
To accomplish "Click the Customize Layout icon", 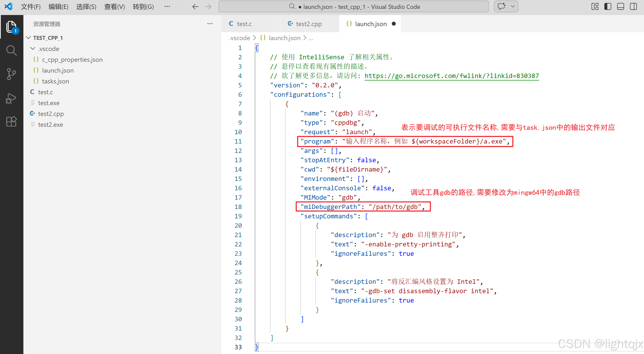I will [595, 7].
